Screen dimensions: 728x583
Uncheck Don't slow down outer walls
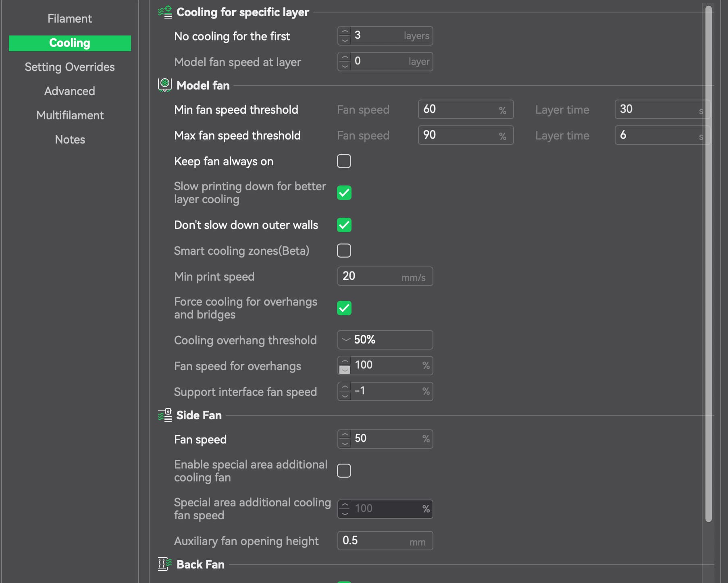point(344,225)
